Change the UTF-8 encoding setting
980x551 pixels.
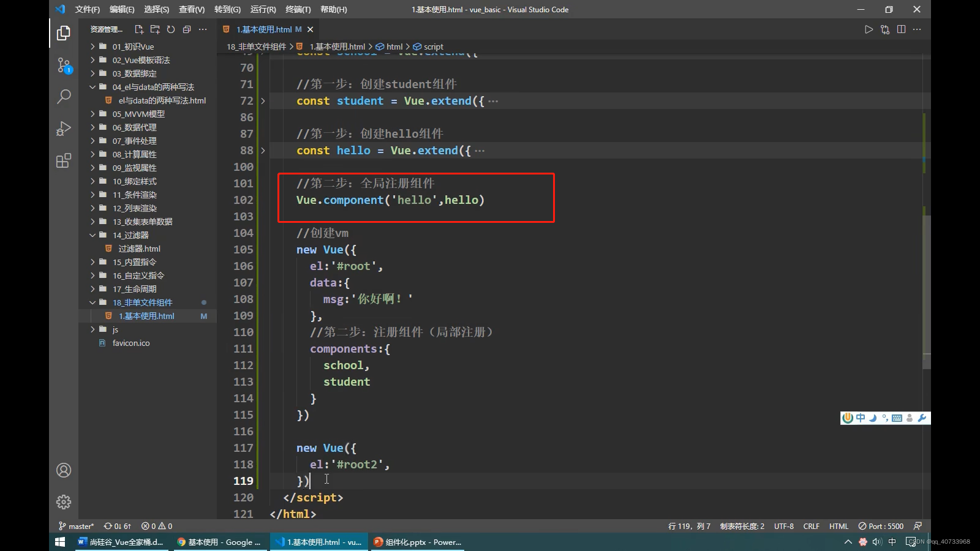783,526
